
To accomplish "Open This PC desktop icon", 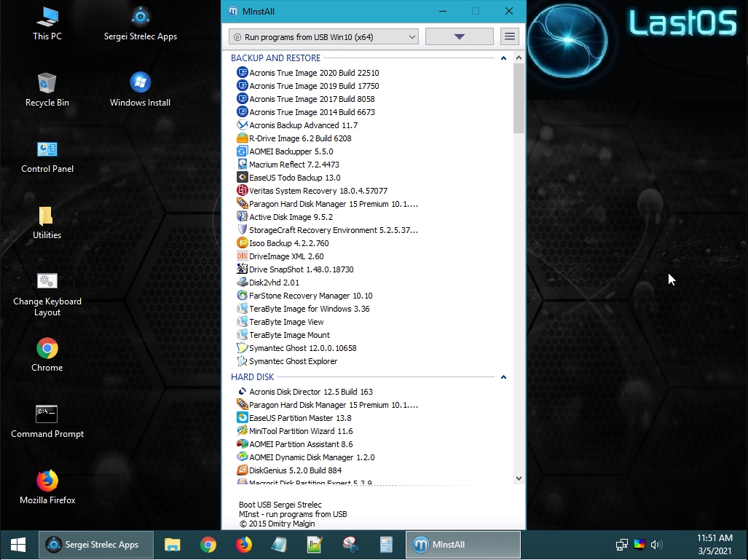I will pyautogui.click(x=47, y=23).
